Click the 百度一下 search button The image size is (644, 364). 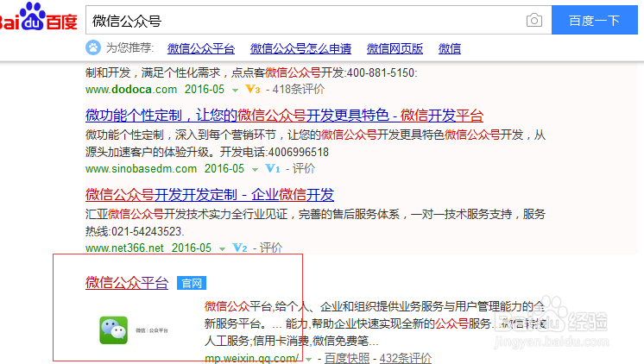(x=594, y=20)
